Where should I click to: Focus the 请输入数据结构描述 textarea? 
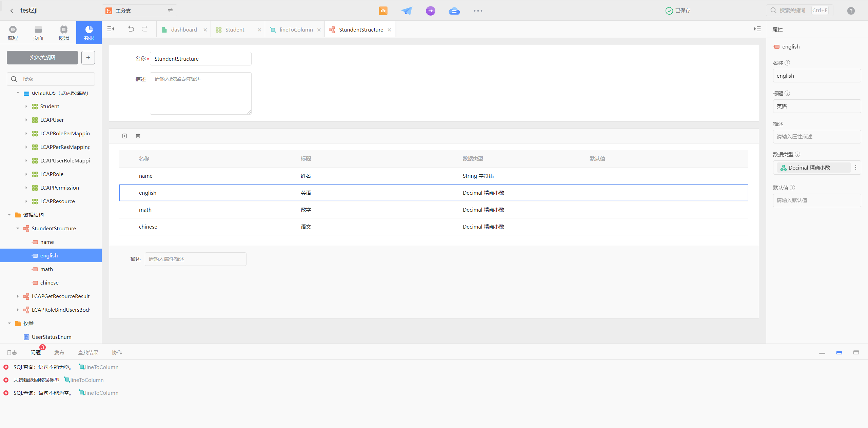[201, 93]
